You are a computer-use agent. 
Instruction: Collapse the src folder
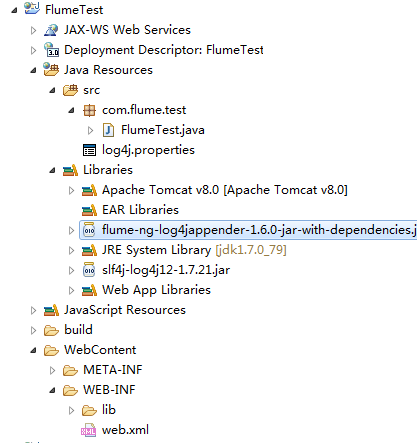click(52, 90)
